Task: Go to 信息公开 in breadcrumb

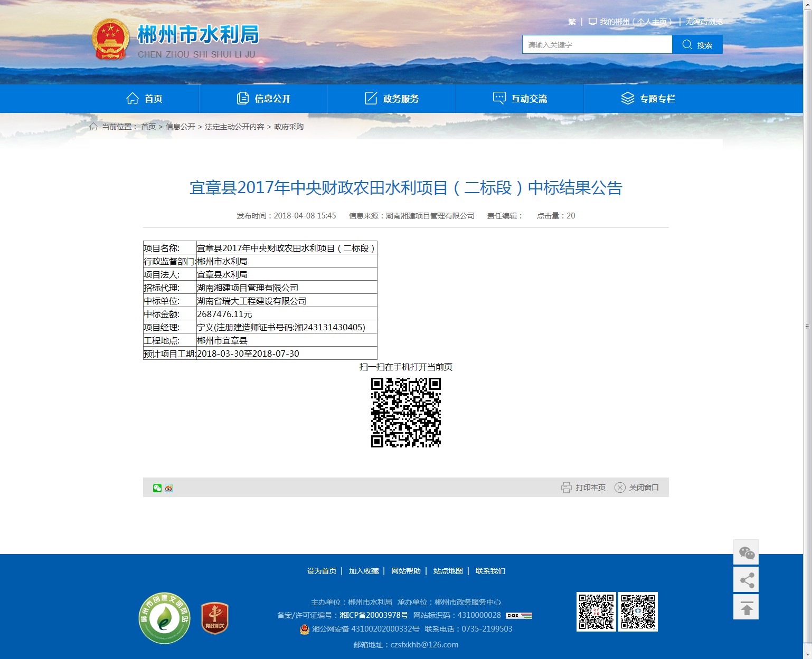Action: (181, 127)
